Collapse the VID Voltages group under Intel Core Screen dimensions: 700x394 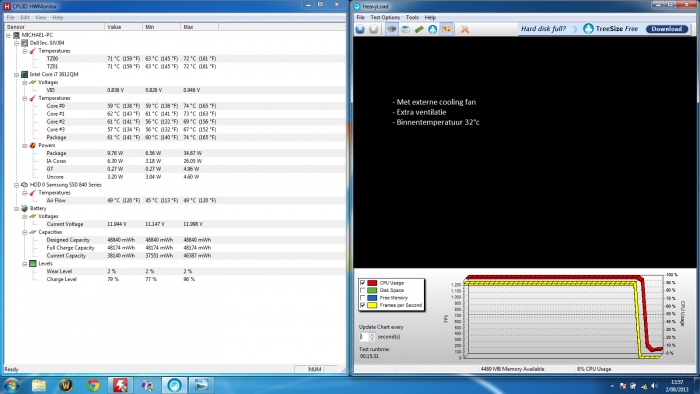coord(25,83)
